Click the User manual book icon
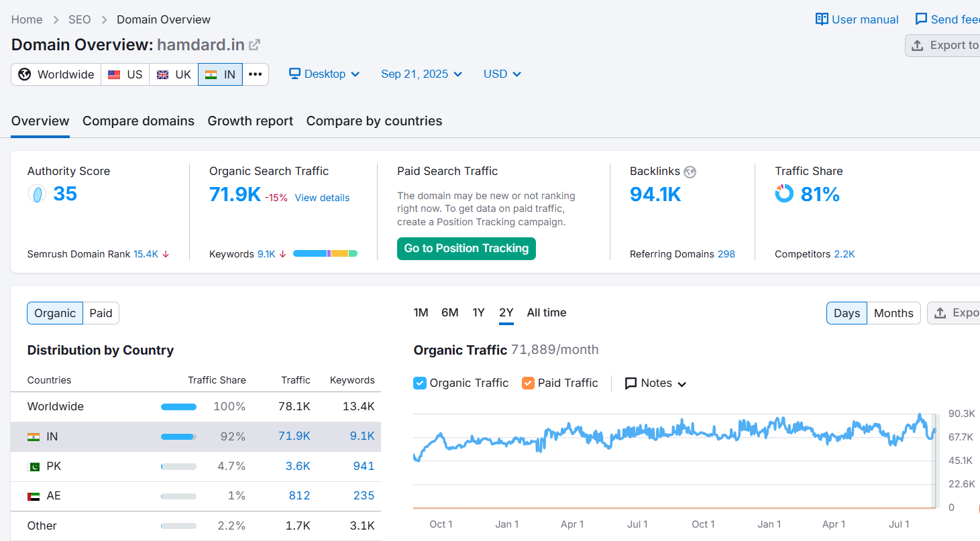This screenshot has width=980, height=541. click(822, 19)
